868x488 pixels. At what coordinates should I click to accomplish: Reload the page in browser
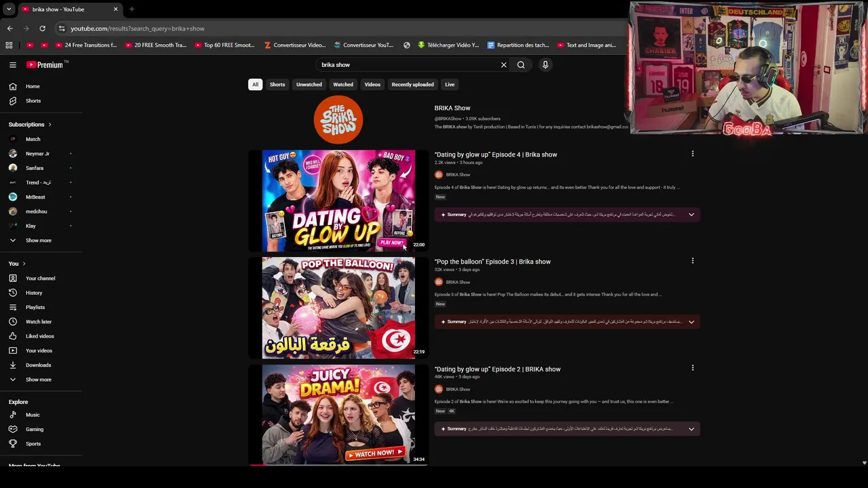pyautogui.click(x=42, y=28)
